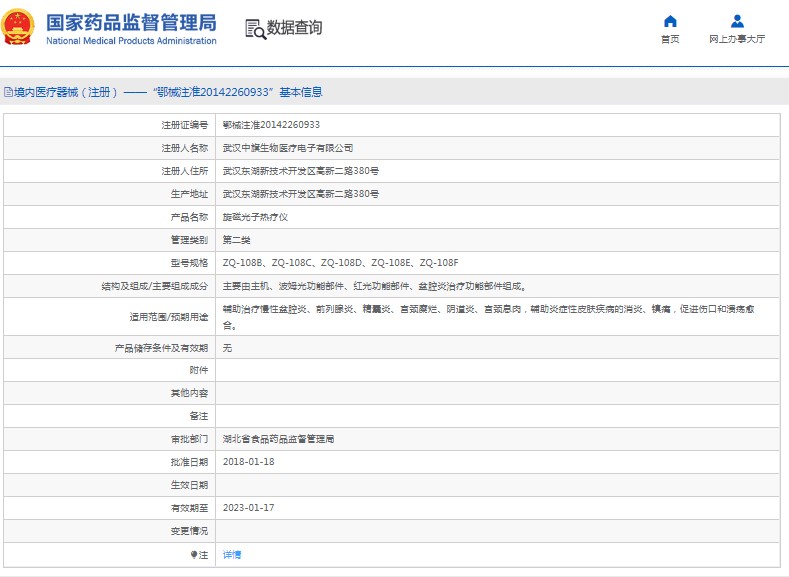Select product name 旋磁光子热疗仪
This screenshot has width=789, height=577.
[x=255, y=217]
